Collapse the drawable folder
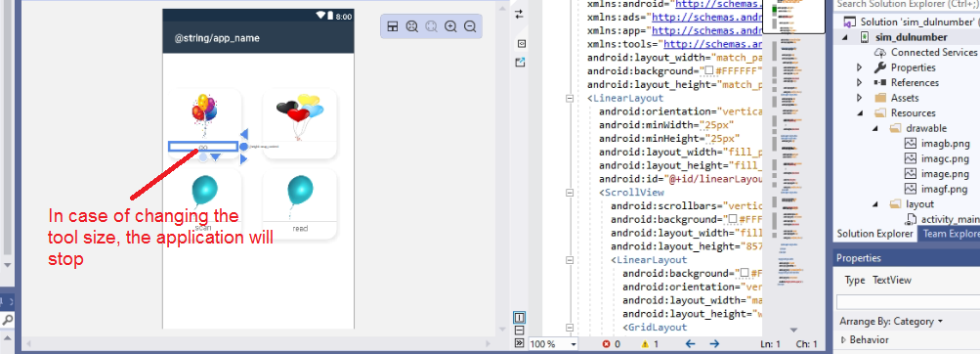Image resolution: width=980 pixels, height=354 pixels. click(874, 128)
